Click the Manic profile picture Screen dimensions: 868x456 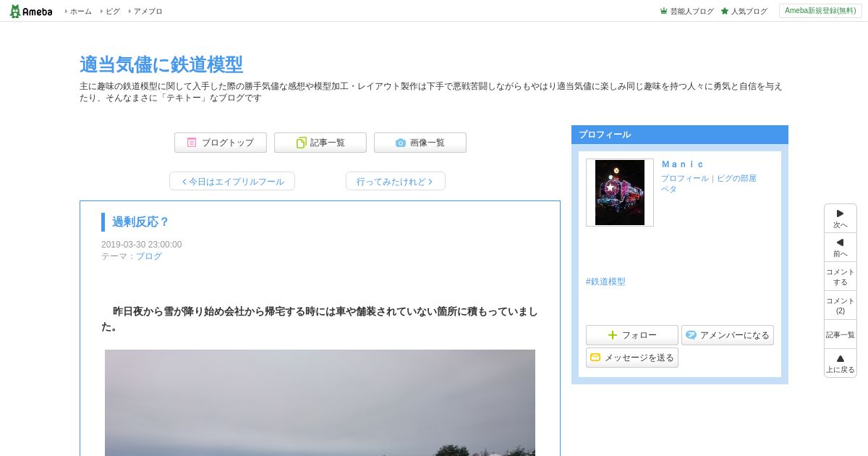(620, 193)
